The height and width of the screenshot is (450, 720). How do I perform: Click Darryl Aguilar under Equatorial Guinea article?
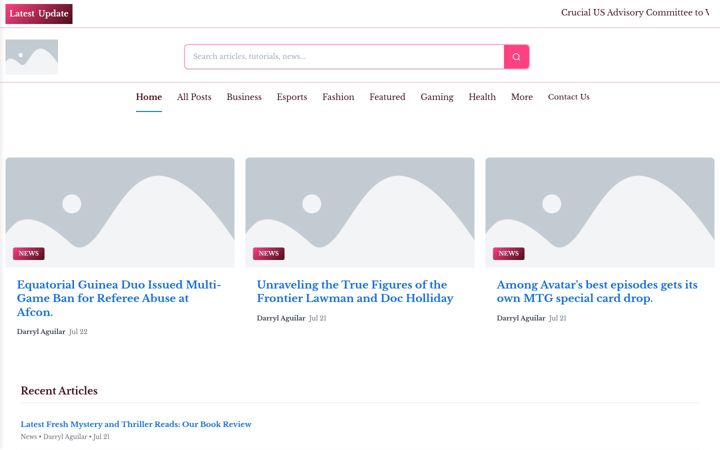41,332
